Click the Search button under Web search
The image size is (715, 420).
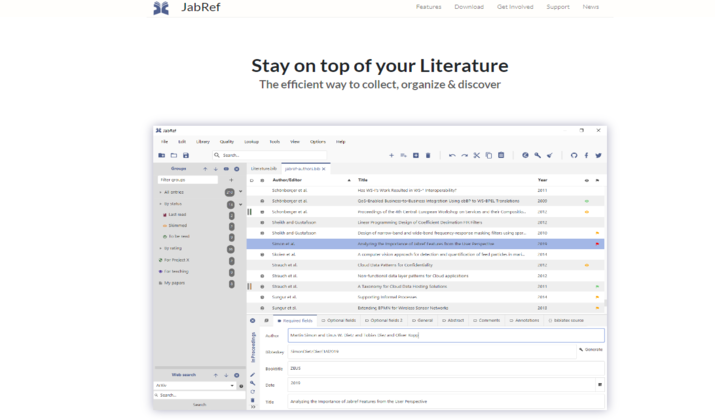click(x=199, y=404)
